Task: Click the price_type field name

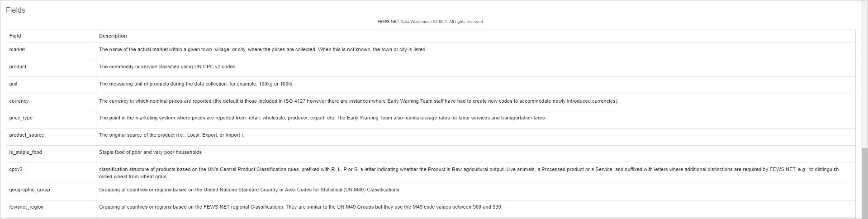Action: pos(21,118)
